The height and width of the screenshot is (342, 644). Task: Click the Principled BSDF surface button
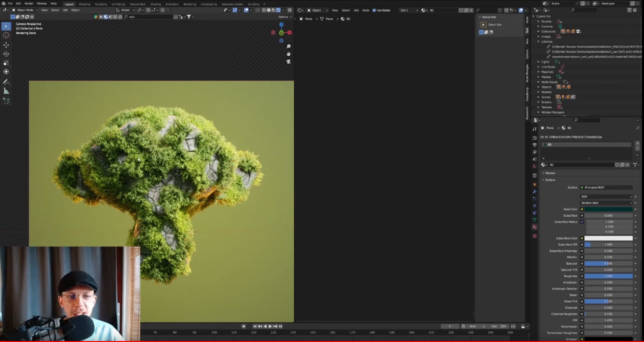(x=606, y=188)
